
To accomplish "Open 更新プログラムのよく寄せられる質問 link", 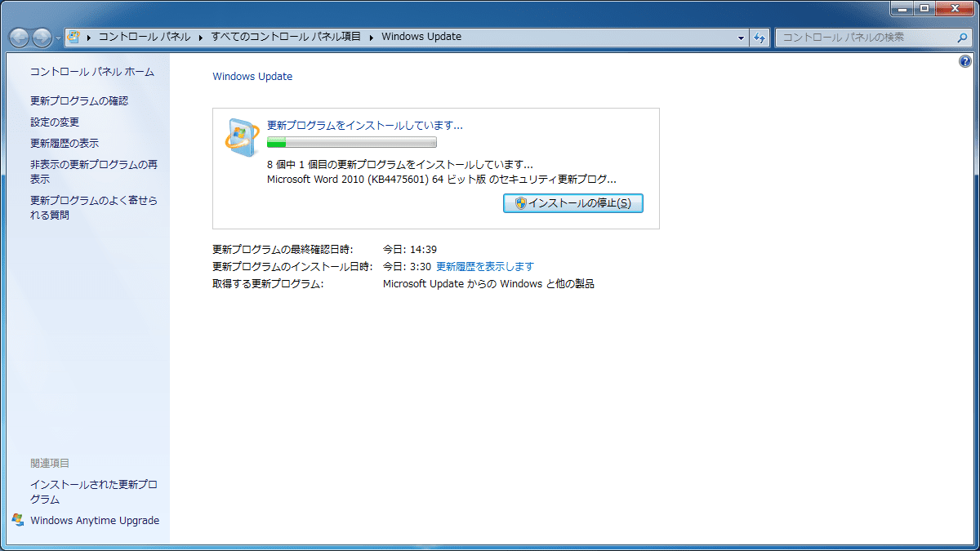I will point(94,208).
